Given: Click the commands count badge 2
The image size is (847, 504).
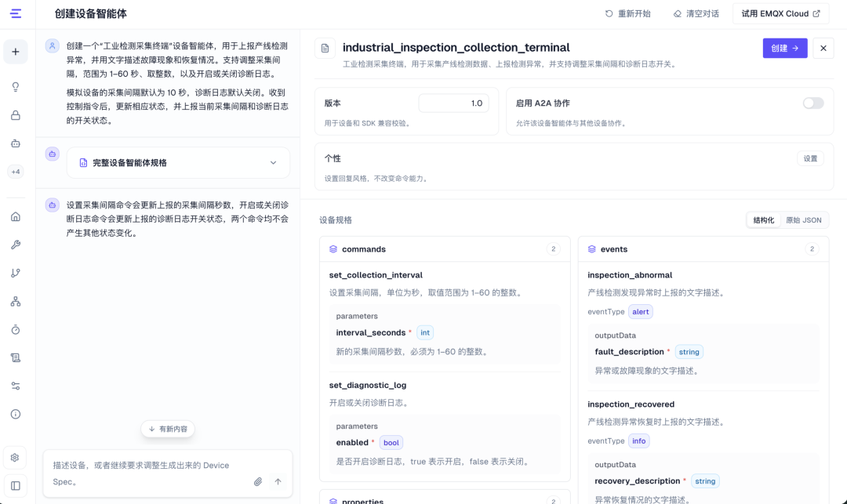Looking at the screenshot, I should (553, 248).
